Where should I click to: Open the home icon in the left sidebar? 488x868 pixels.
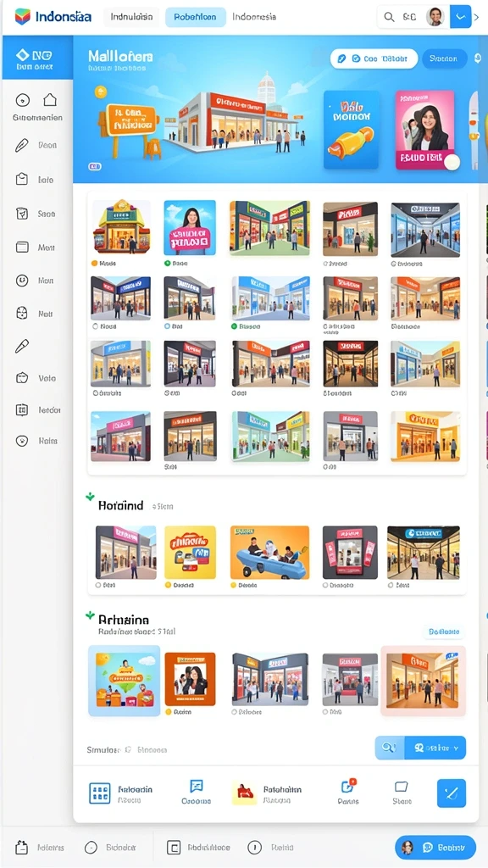tap(50, 100)
